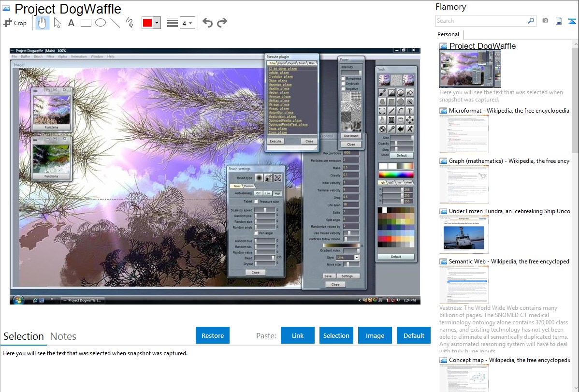The width and height of the screenshot is (579, 392).
Task: Open the Semantic Web snapshot thumbnail
Action: (464, 285)
